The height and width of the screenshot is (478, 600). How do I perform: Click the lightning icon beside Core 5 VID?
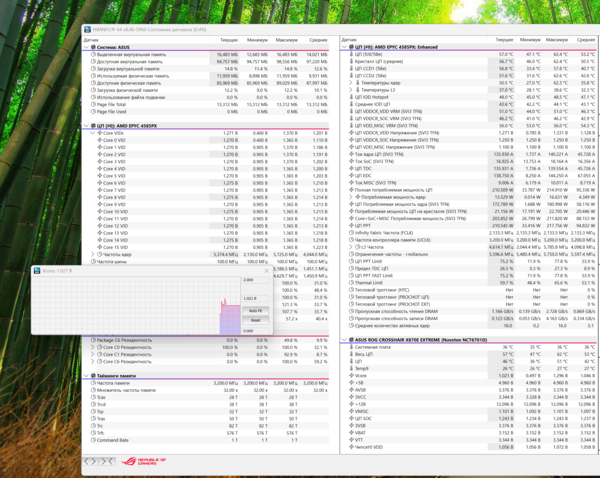tap(99, 176)
